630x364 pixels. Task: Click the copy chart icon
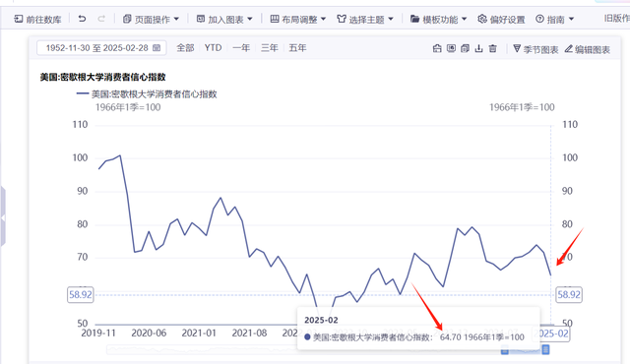click(x=465, y=48)
